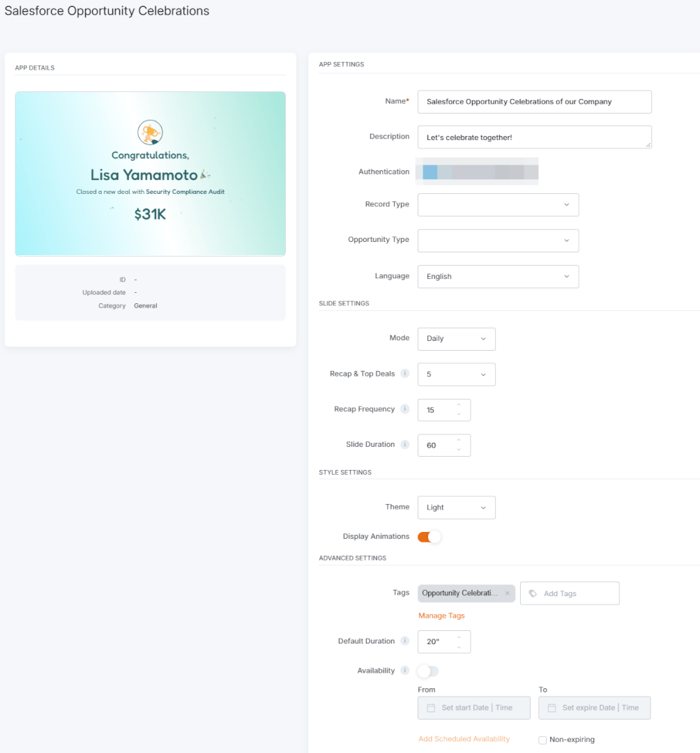Click calendar icon in expire date field
700x753 pixels.
pyautogui.click(x=552, y=708)
